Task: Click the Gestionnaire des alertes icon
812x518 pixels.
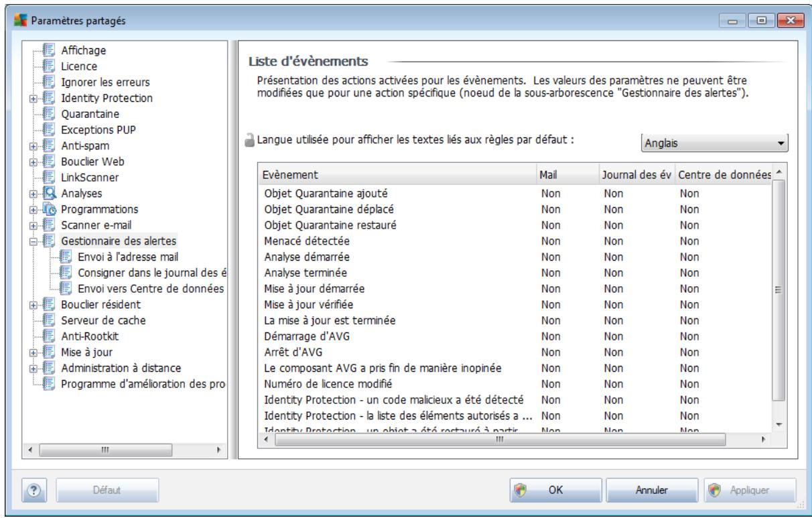Action: tap(47, 243)
